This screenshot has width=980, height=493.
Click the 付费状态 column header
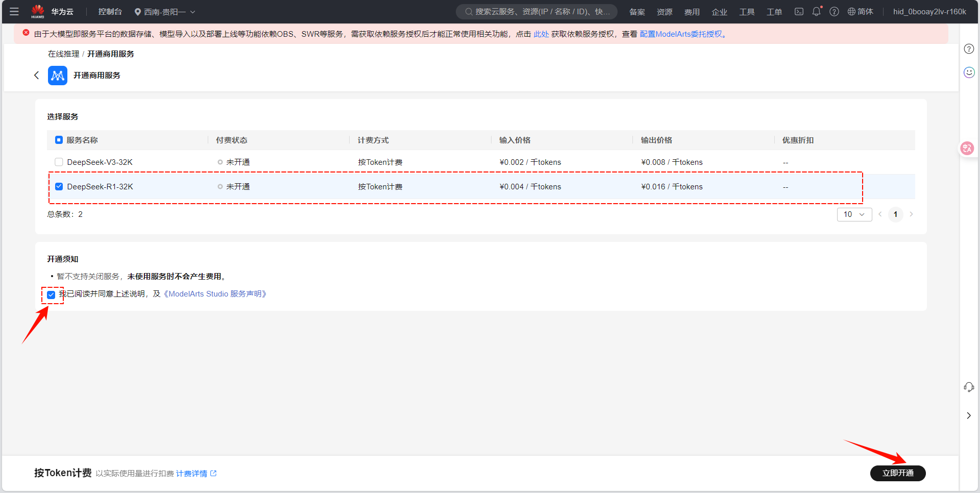pyautogui.click(x=232, y=140)
